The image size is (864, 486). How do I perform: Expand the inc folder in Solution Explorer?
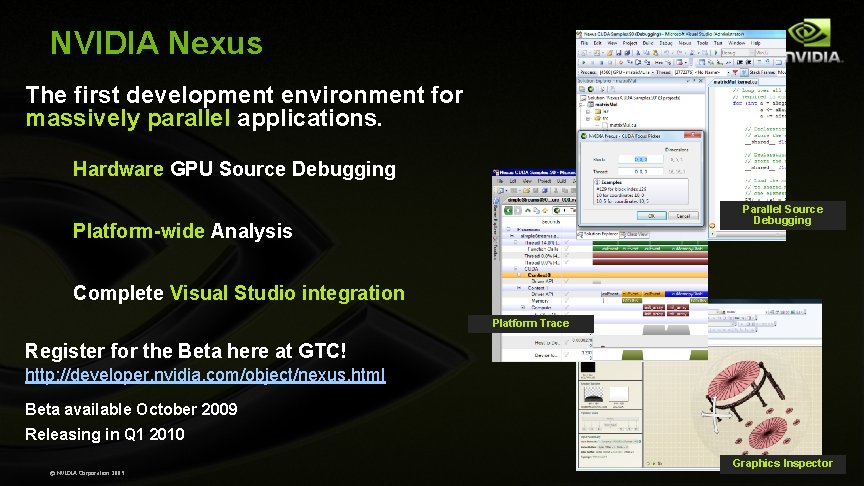point(588,111)
